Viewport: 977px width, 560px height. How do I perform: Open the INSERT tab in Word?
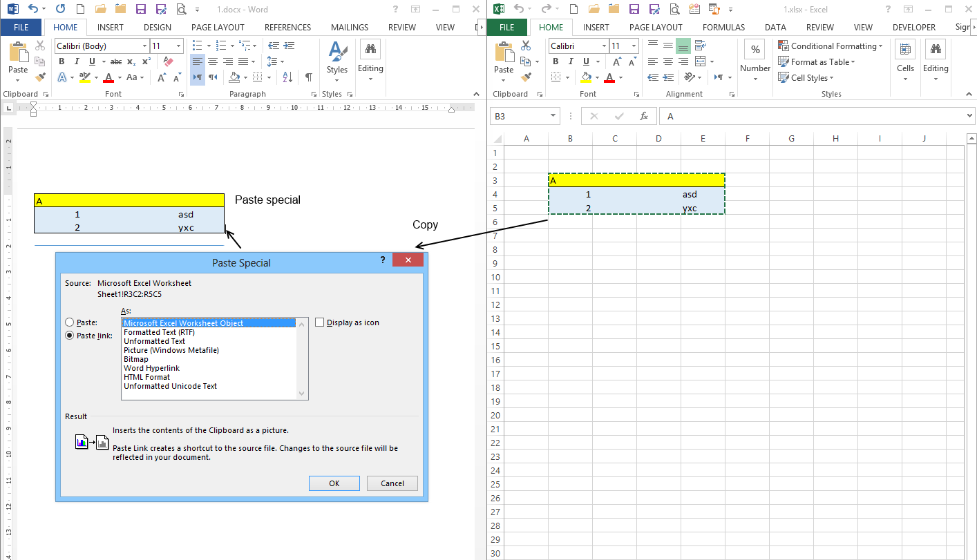click(x=111, y=28)
